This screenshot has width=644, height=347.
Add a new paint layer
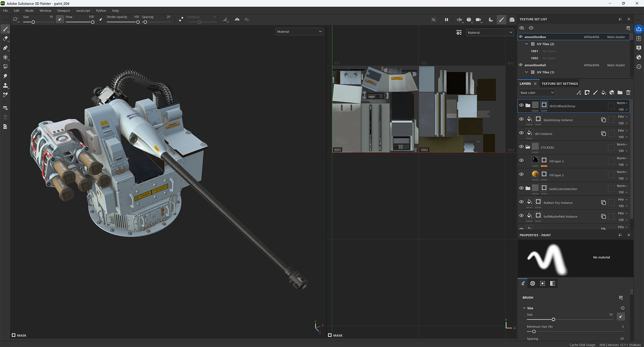tap(595, 93)
